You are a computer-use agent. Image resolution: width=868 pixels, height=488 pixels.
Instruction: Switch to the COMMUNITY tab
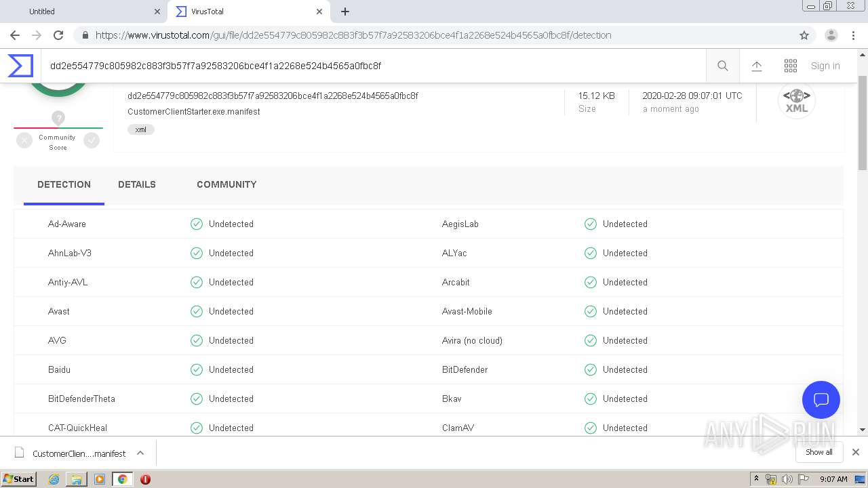[226, 184]
